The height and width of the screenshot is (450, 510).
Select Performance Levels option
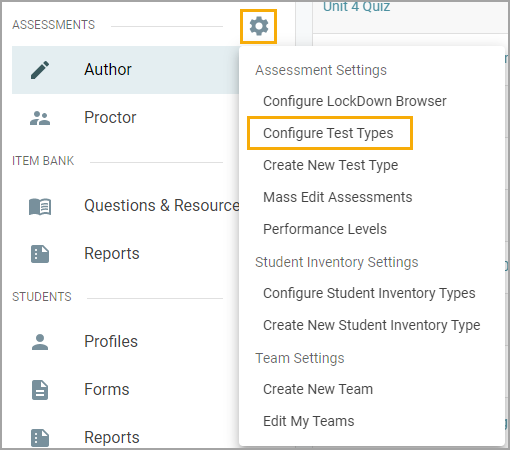click(x=325, y=229)
